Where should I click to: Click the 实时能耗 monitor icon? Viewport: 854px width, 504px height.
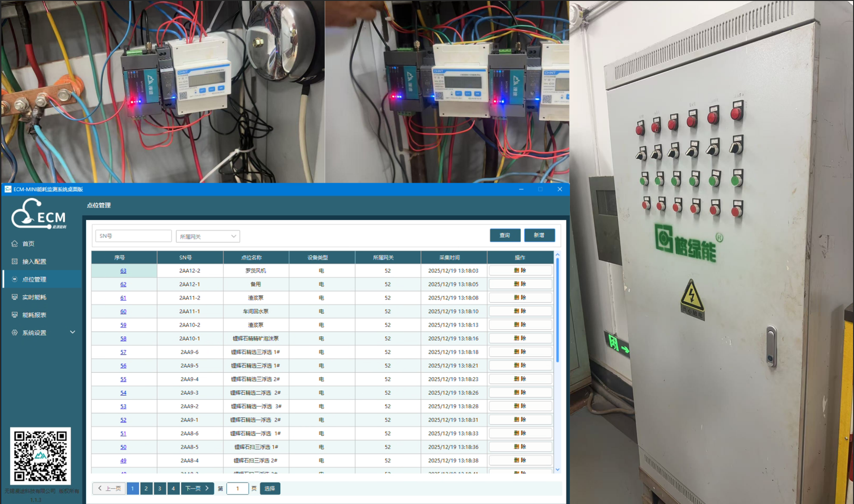pyautogui.click(x=15, y=297)
